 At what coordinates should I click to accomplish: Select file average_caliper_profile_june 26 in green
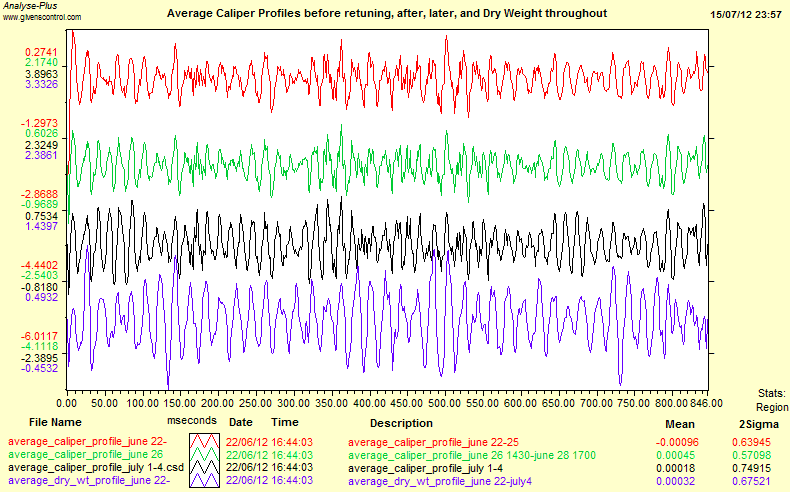[86, 455]
